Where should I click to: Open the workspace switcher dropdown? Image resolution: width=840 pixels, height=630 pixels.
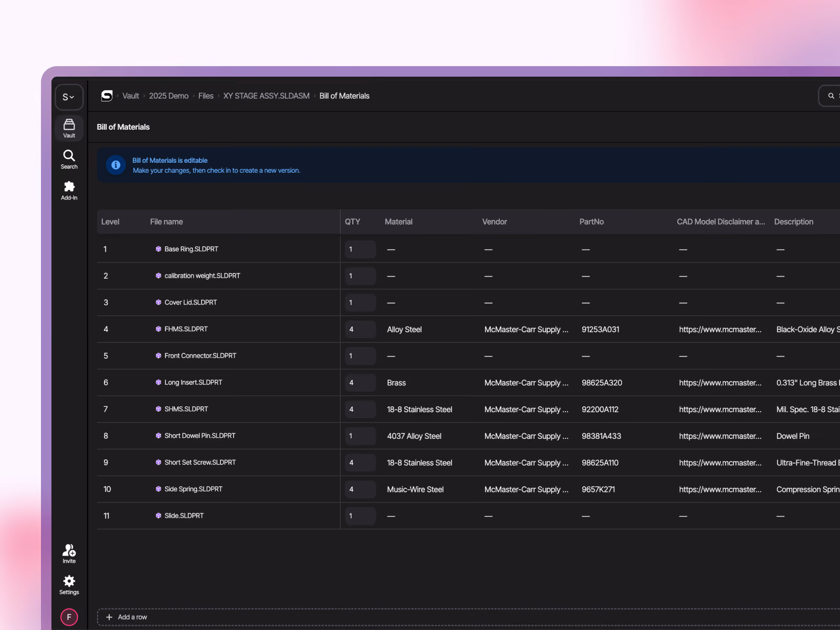click(69, 97)
